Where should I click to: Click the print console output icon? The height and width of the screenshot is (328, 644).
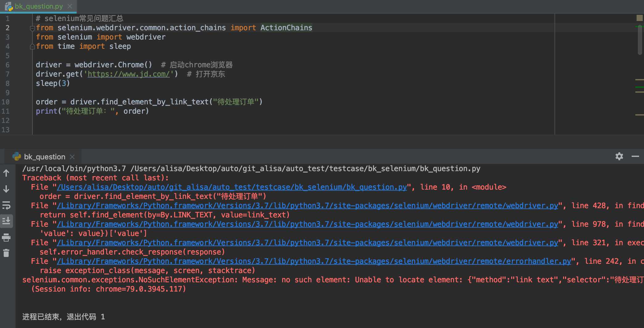click(x=6, y=238)
